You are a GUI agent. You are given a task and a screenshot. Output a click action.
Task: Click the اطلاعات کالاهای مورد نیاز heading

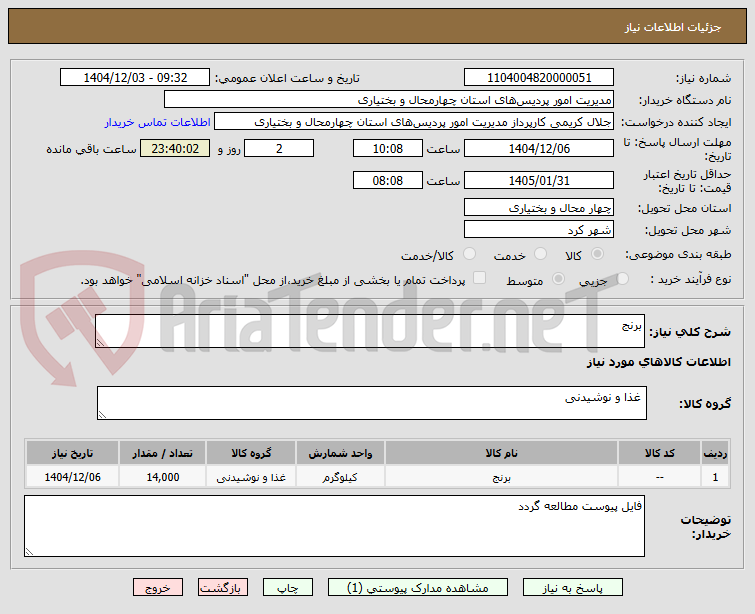click(659, 362)
